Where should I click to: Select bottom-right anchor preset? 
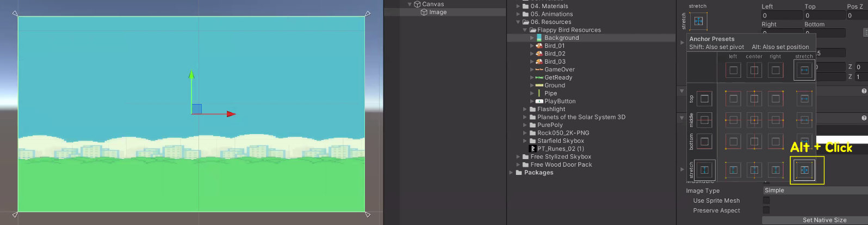coord(776,142)
